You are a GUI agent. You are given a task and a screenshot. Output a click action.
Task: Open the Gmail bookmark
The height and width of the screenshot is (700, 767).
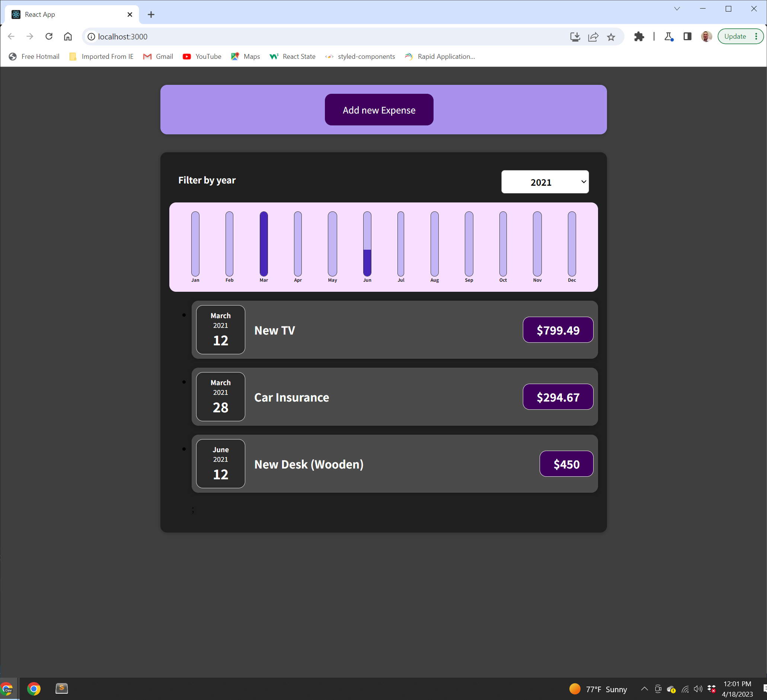[158, 57]
